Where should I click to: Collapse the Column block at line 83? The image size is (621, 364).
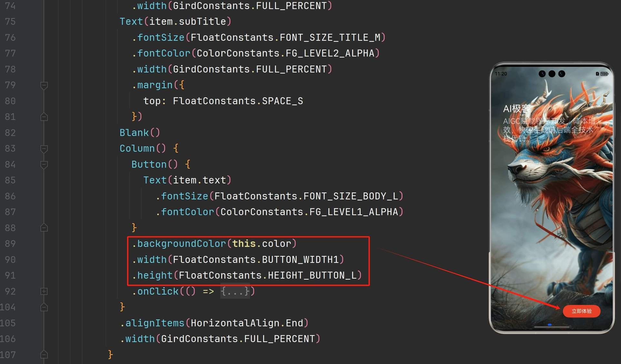coord(44,149)
